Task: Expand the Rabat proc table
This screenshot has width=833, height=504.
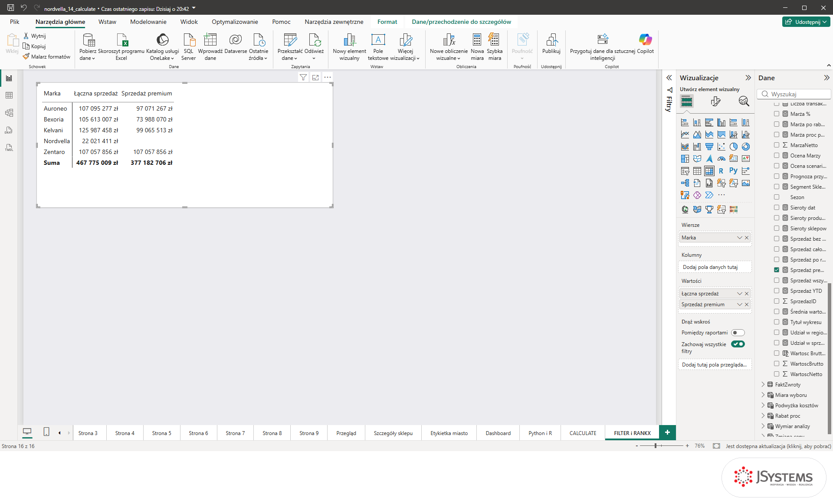Action: pyautogui.click(x=763, y=416)
